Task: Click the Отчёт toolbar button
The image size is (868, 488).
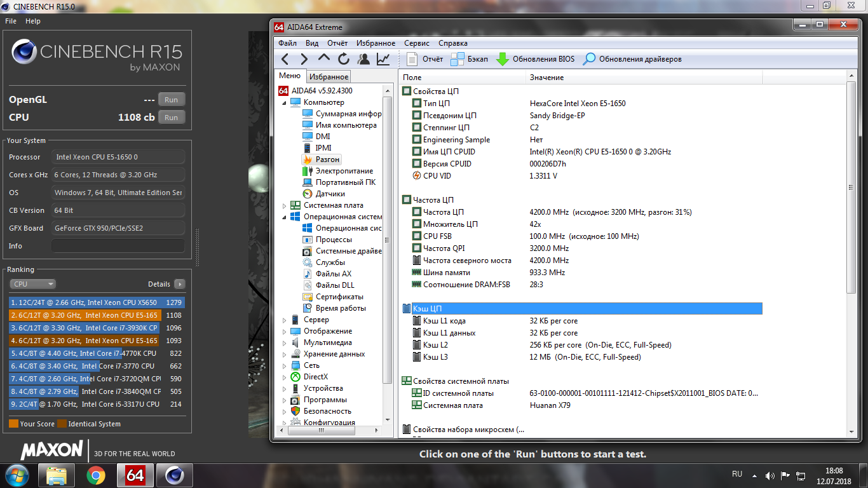Action: [425, 59]
